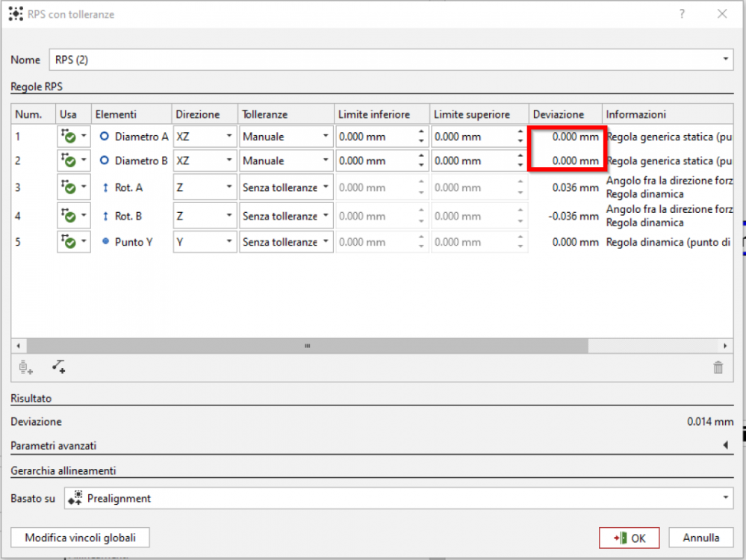The width and height of the screenshot is (746, 560).
Task: Click the horizontal scrollbar of rules table
Action: tap(306, 346)
